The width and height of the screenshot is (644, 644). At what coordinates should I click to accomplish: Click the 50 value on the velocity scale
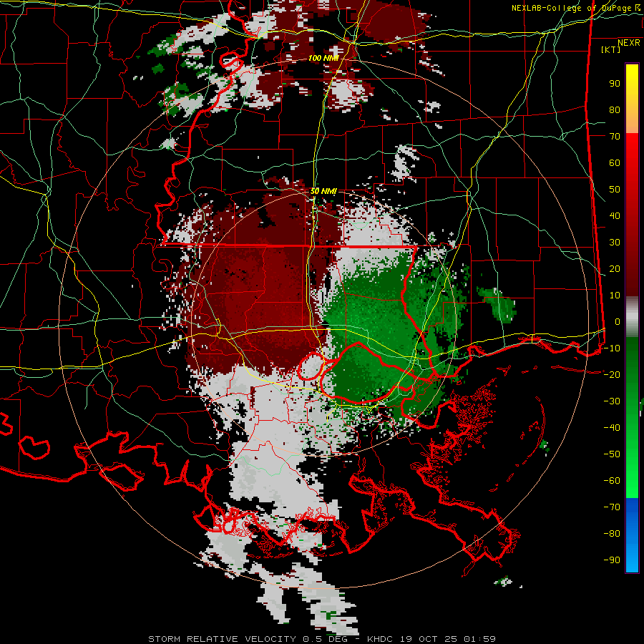(x=615, y=190)
